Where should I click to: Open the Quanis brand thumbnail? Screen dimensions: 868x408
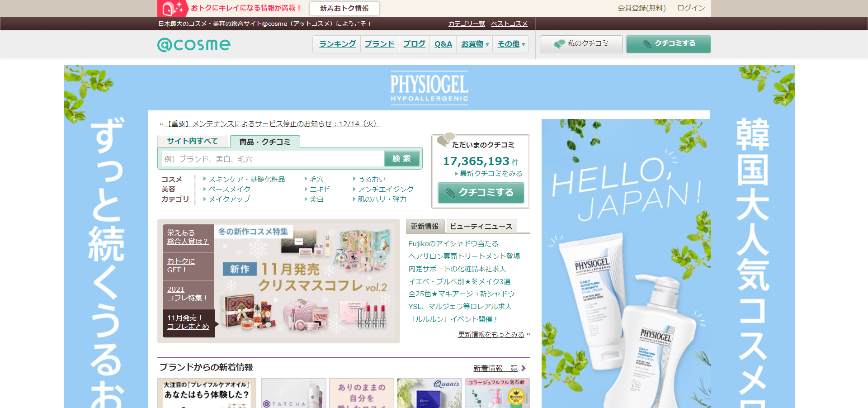click(x=429, y=393)
